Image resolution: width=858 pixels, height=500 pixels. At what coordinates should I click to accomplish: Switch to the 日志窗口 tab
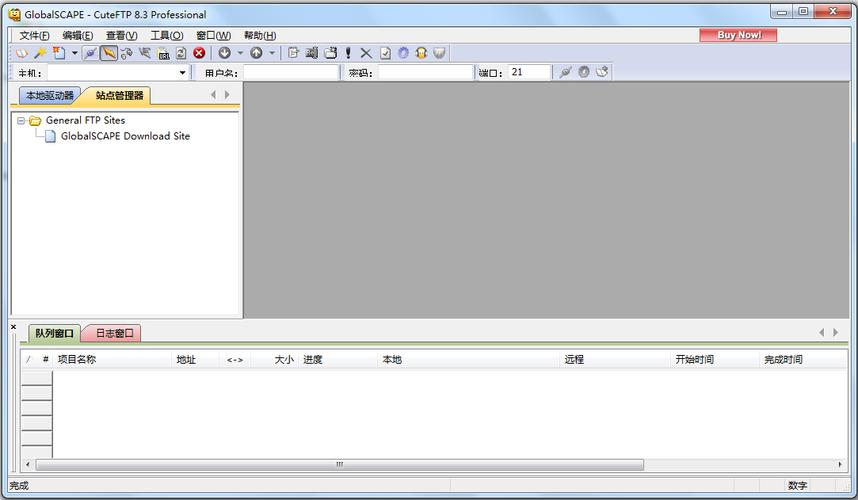[114, 333]
